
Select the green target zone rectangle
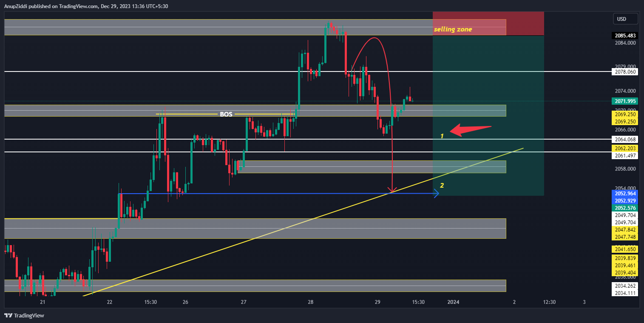tap(488, 115)
